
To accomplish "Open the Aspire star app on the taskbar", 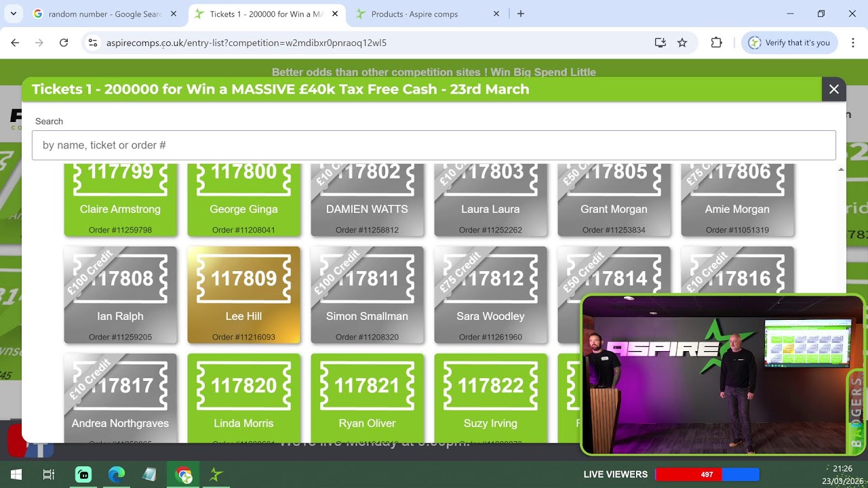I will click(x=216, y=474).
